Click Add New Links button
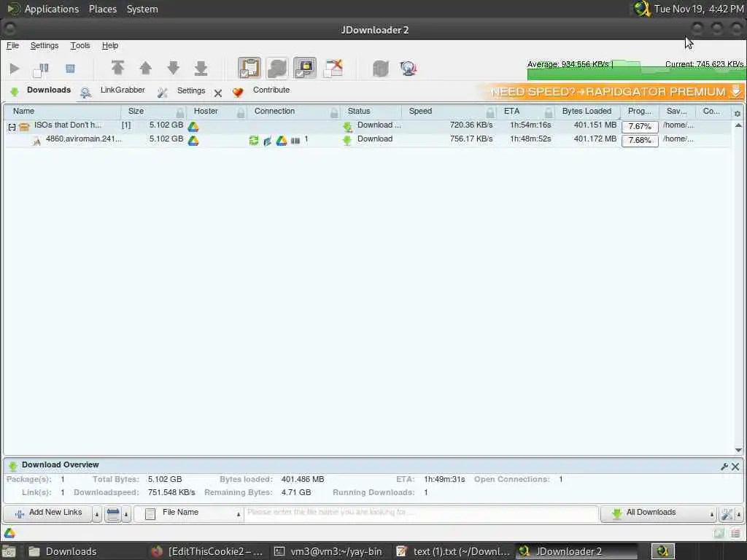This screenshot has height=560, width=747. (47, 513)
